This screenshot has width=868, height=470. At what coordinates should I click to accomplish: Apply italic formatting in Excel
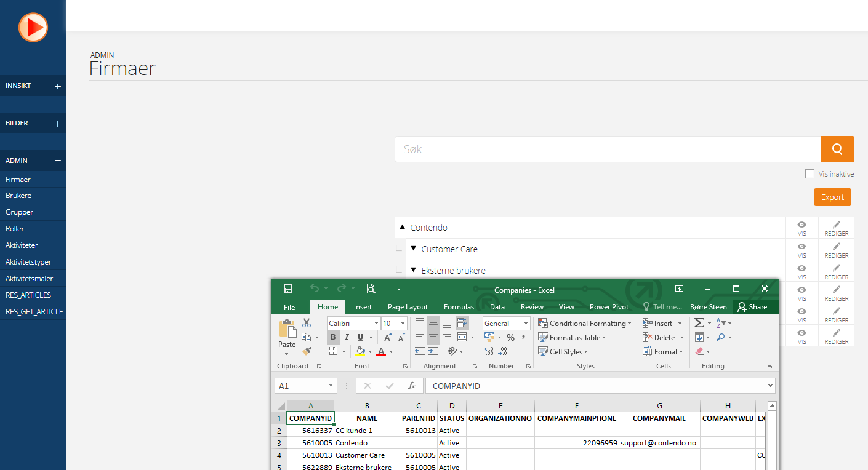(347, 337)
